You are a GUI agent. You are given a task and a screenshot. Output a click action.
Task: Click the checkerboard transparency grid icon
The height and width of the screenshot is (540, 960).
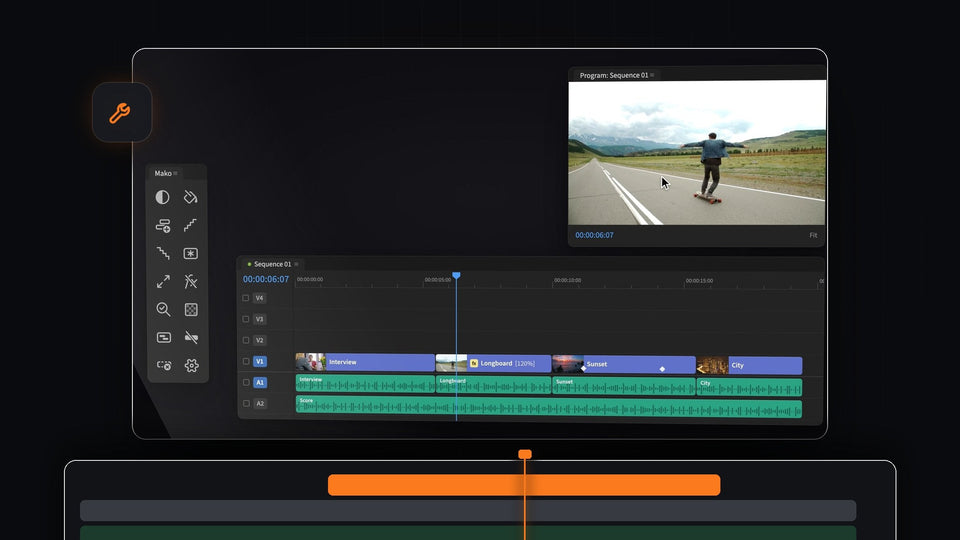tap(191, 310)
